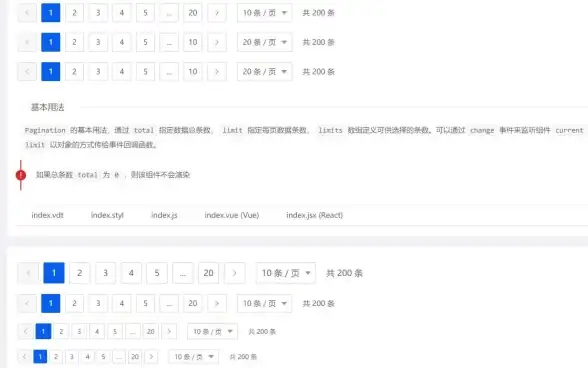Click the ellipsis in the smallest pagination row
Viewport: 588px width, 368px height.
(x=119, y=356)
